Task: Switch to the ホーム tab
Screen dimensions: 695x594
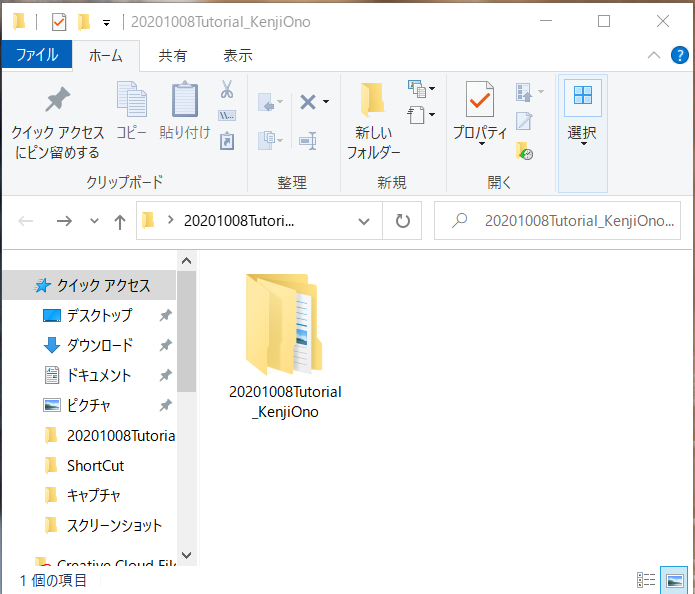Action: pyautogui.click(x=105, y=56)
